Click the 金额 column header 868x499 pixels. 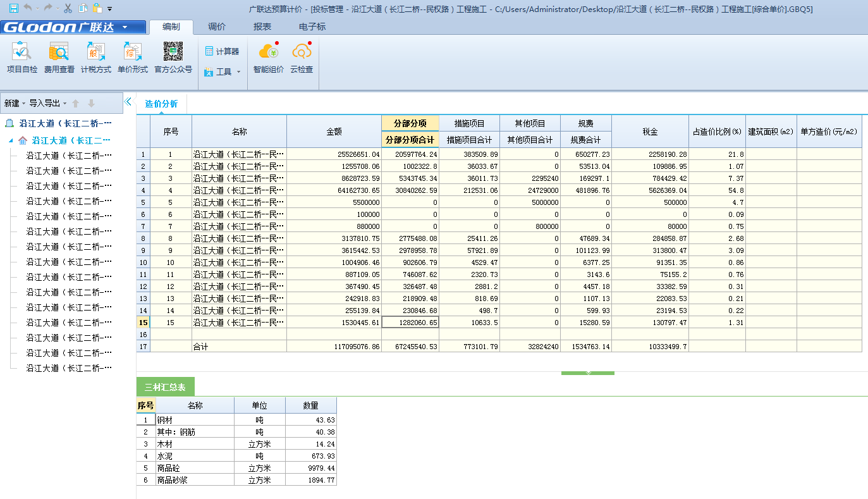334,132
